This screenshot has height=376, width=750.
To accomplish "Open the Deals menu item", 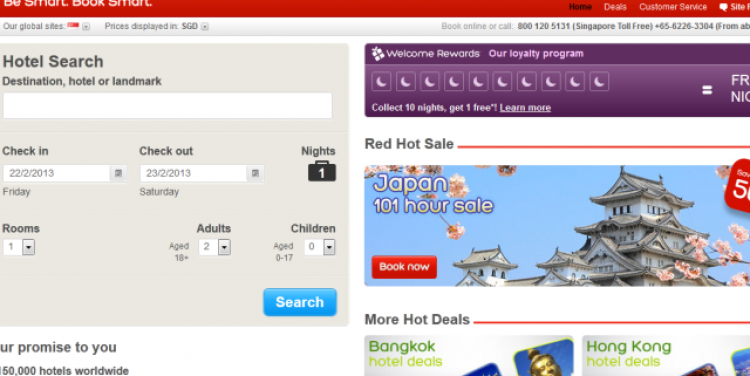I will [615, 7].
